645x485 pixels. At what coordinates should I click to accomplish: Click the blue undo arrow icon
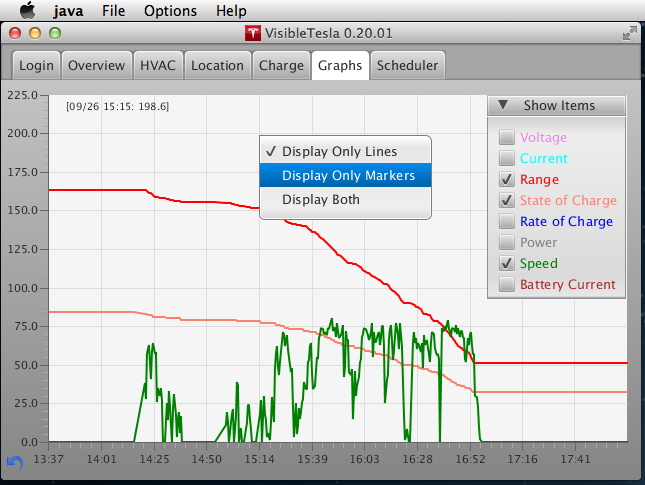(x=15, y=463)
